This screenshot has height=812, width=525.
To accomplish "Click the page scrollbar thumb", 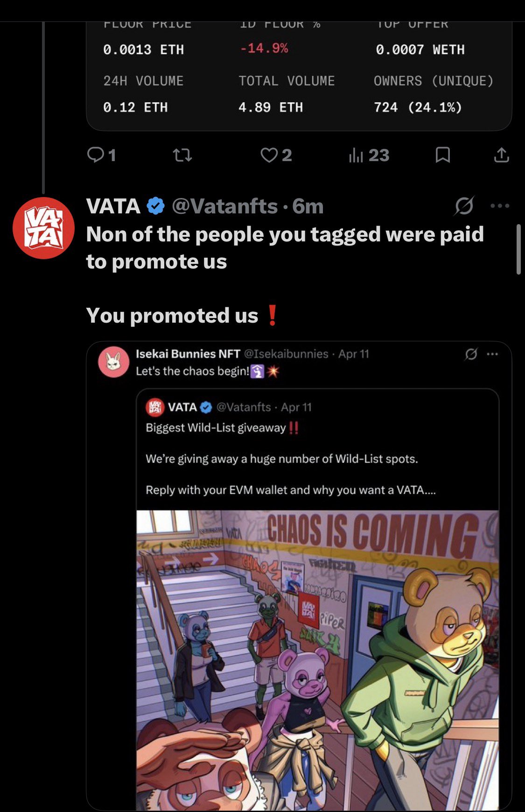I will pyautogui.click(x=518, y=249).
